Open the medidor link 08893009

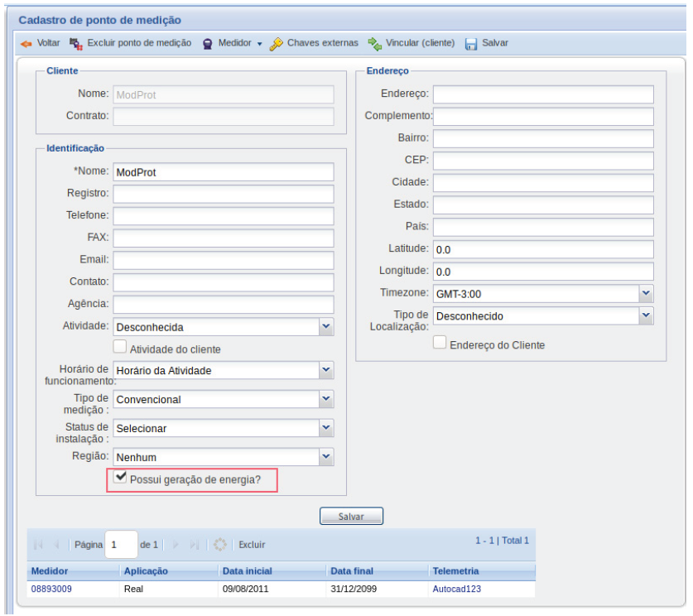(x=51, y=590)
